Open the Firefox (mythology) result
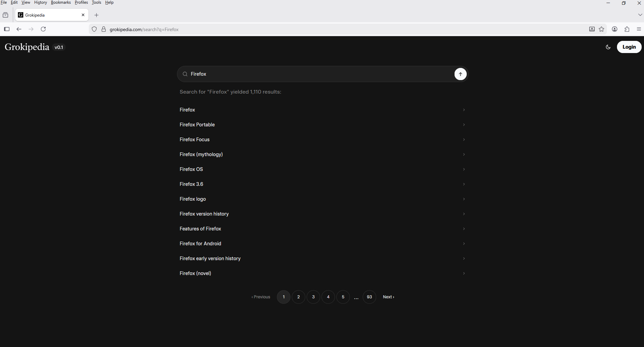This screenshot has height=347, width=644. (323, 154)
